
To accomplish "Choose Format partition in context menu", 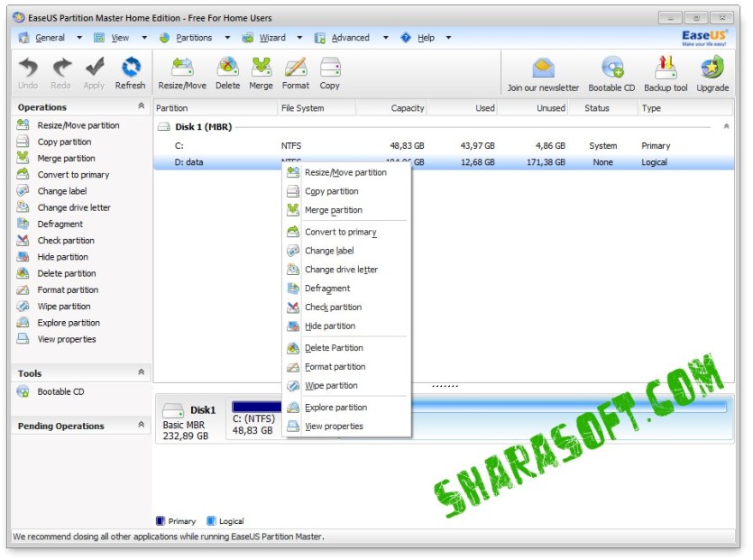I will (x=345, y=367).
